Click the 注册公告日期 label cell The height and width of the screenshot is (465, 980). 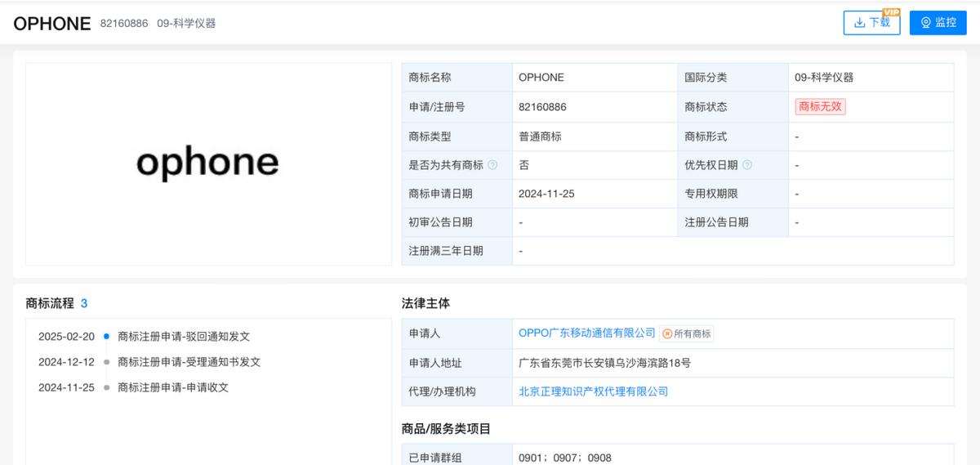(733, 222)
